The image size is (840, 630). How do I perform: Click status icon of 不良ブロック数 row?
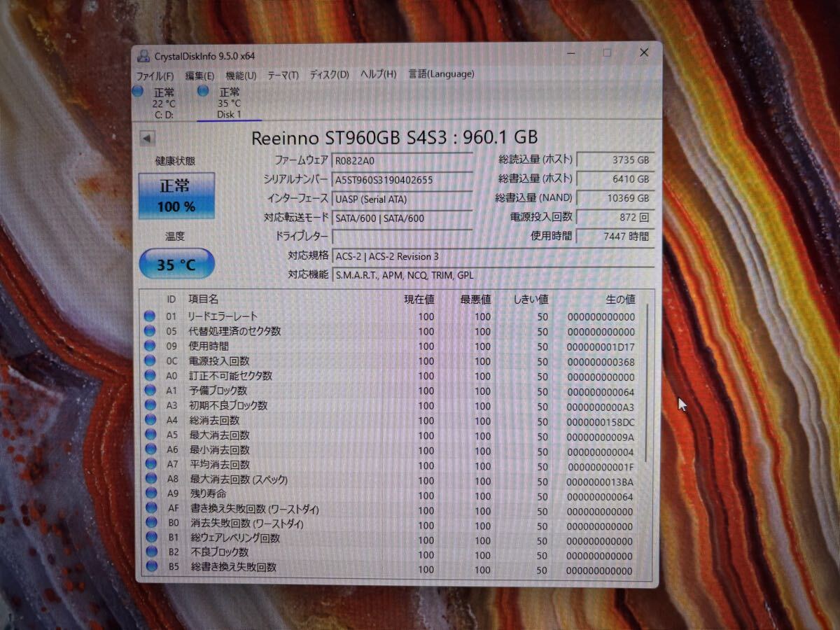tap(152, 552)
